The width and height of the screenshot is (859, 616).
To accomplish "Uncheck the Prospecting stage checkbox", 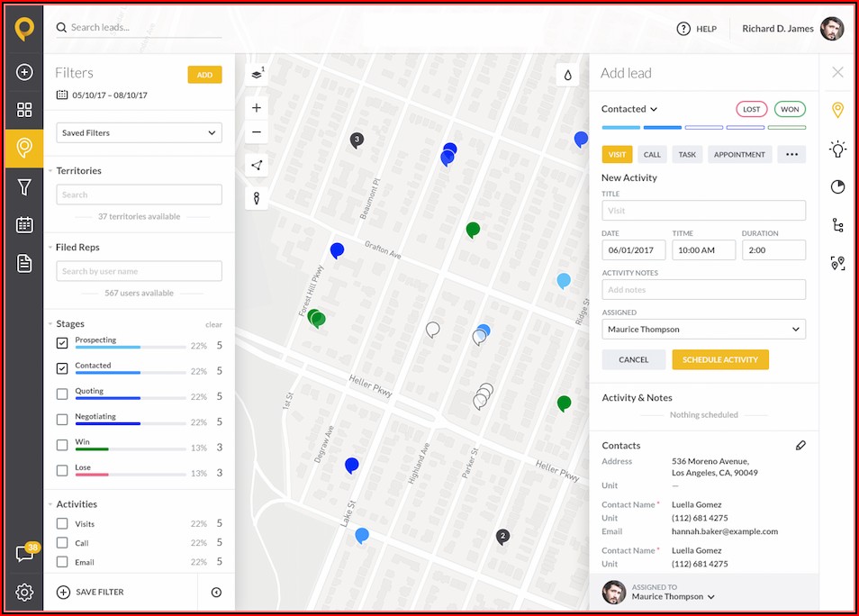I will (x=62, y=343).
